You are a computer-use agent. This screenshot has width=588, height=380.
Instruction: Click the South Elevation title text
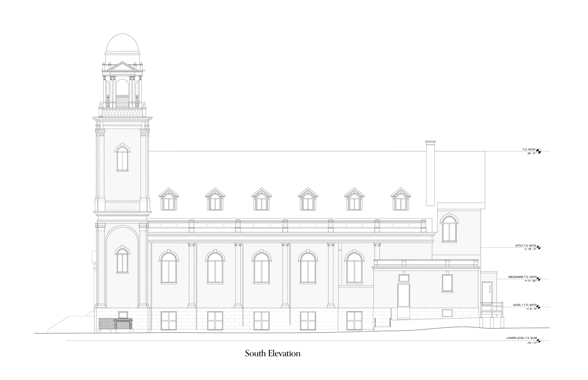click(273, 353)
